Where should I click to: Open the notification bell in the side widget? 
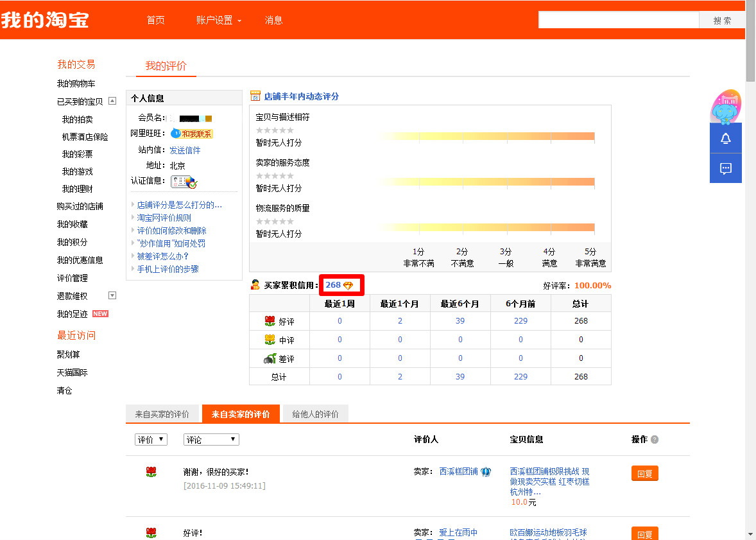725,139
